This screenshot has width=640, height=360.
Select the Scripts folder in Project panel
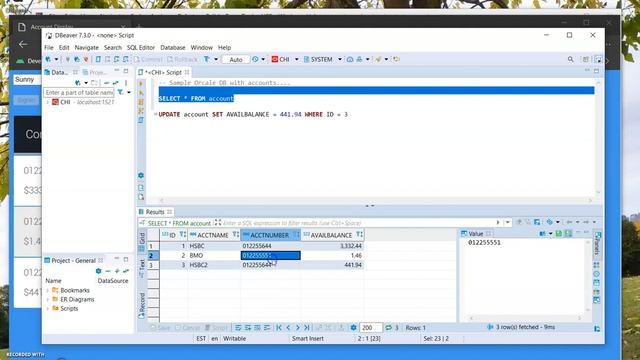point(65,309)
